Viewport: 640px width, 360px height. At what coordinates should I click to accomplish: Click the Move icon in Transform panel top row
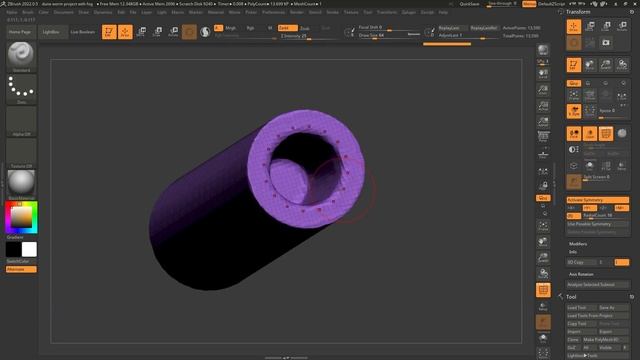[x=590, y=27]
